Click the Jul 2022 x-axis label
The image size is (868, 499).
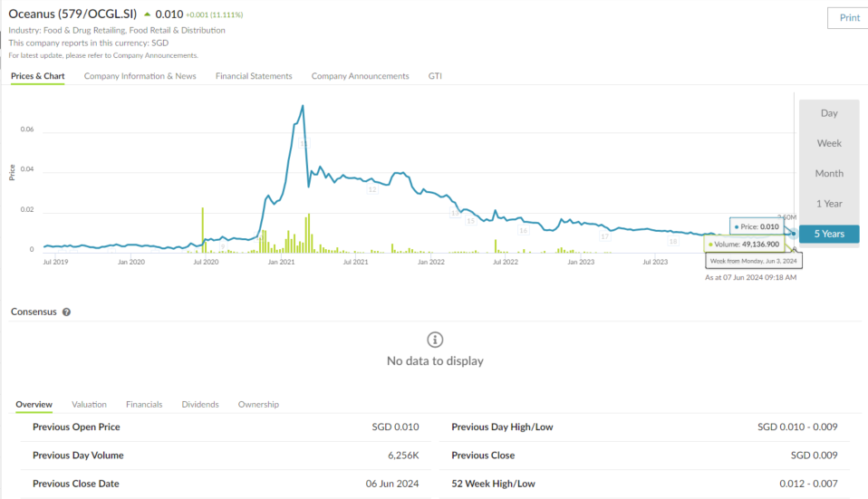tap(506, 263)
